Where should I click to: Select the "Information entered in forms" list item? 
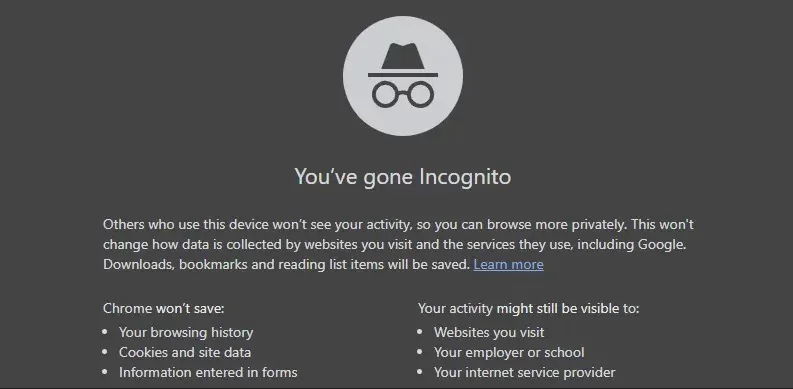(208, 372)
